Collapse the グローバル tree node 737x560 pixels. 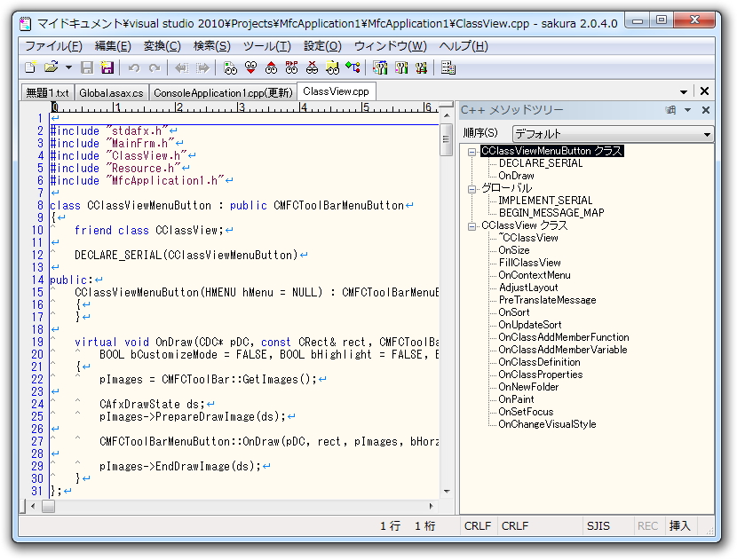(x=472, y=189)
